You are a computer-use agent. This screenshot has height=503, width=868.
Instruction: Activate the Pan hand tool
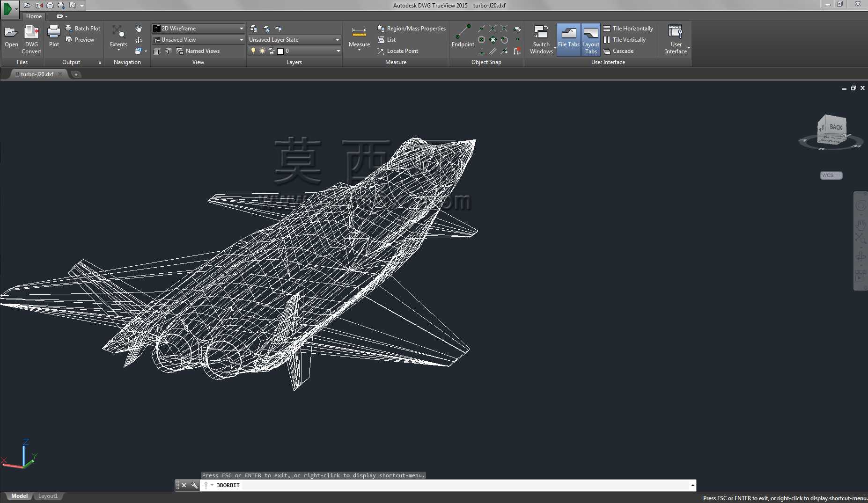click(139, 29)
